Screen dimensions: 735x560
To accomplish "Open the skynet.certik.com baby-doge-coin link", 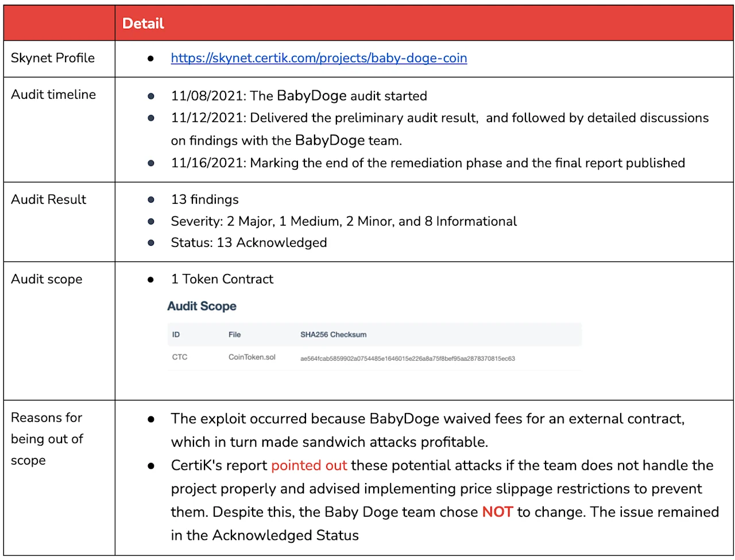I will point(319,58).
